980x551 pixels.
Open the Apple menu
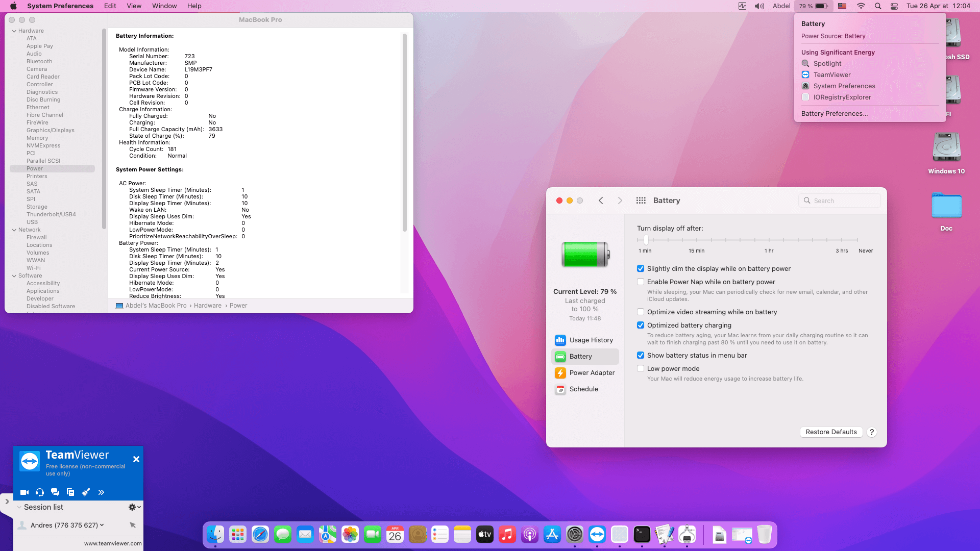[x=14, y=6]
